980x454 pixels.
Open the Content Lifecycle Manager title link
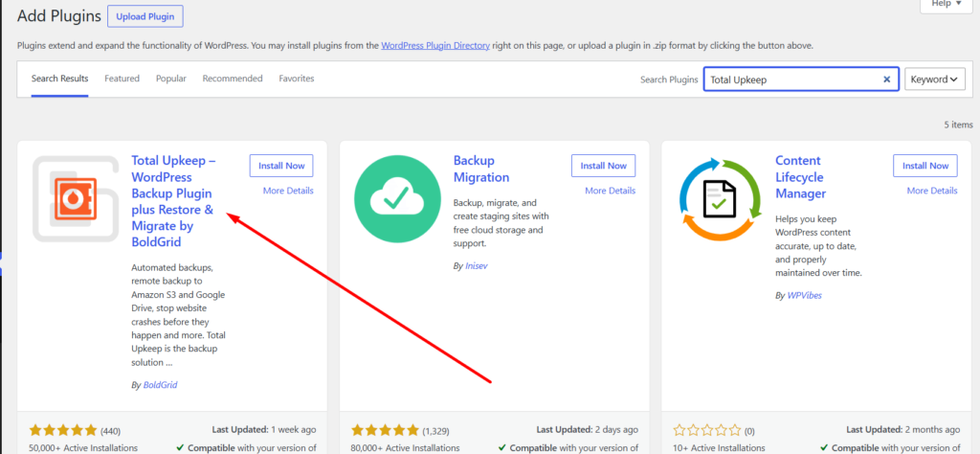(x=801, y=177)
